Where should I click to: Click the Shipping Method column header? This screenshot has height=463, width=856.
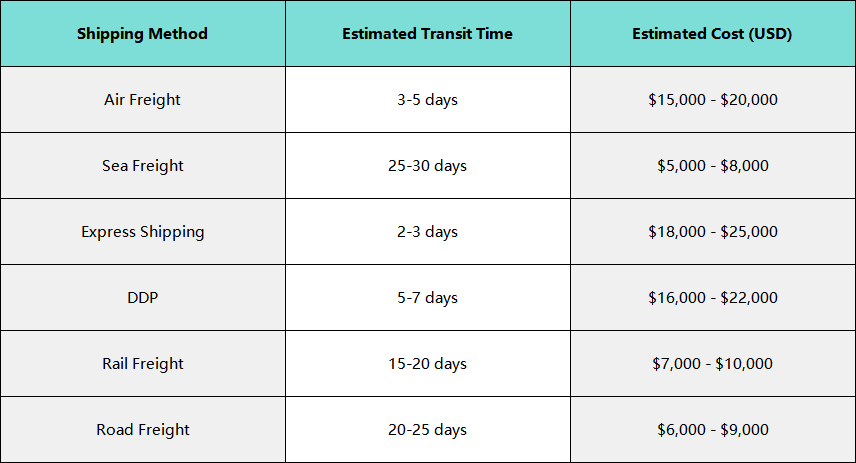pyautogui.click(x=142, y=33)
